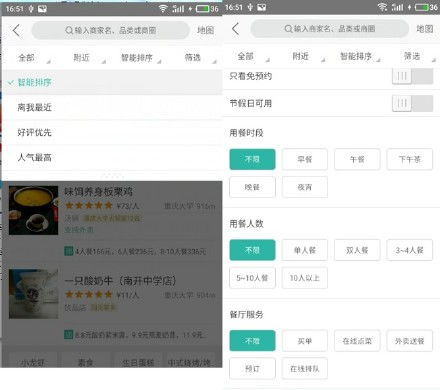Click green 团 icon under 味饵养身板栗鸡
The image size is (440, 390).
point(68,251)
